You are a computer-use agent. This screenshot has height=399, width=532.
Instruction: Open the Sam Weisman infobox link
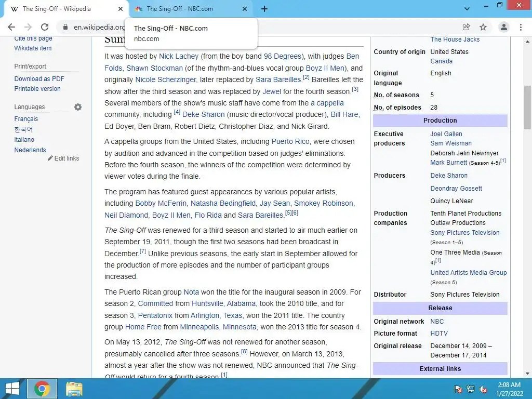coord(451,143)
